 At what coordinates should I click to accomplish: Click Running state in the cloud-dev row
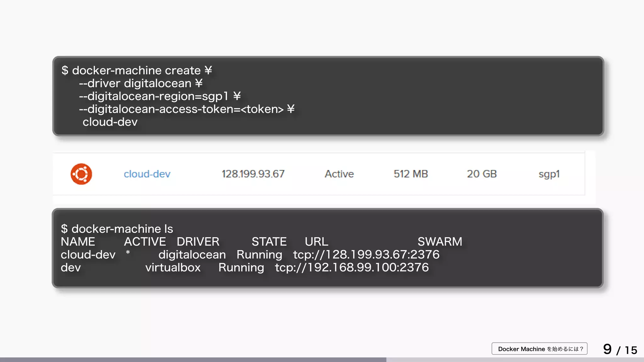(x=259, y=255)
